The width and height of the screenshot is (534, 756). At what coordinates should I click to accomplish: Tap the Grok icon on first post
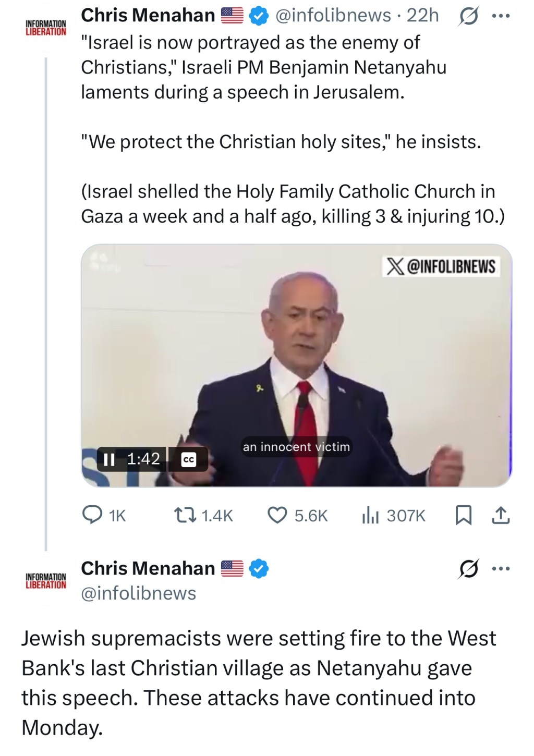pos(468,17)
